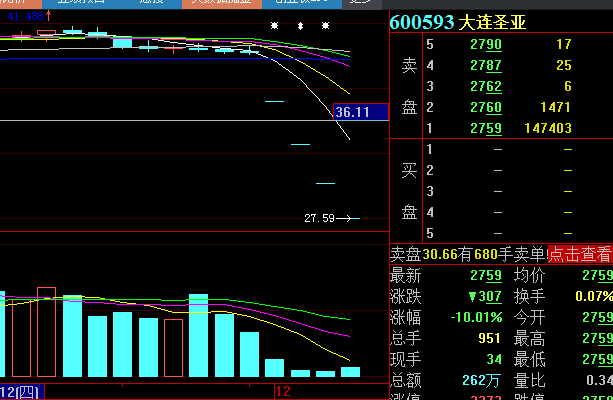Click the diamond marker above chart

coord(300,26)
